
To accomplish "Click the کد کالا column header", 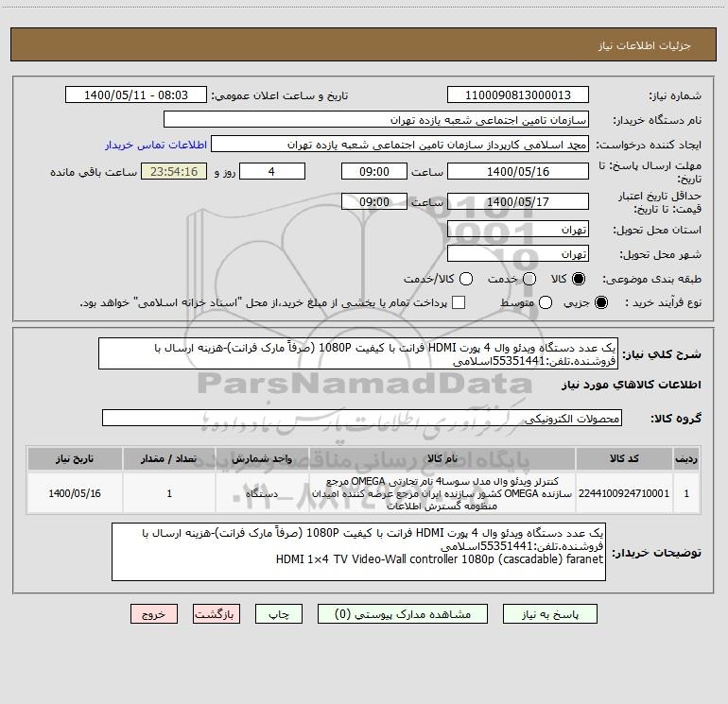I will [x=624, y=458].
